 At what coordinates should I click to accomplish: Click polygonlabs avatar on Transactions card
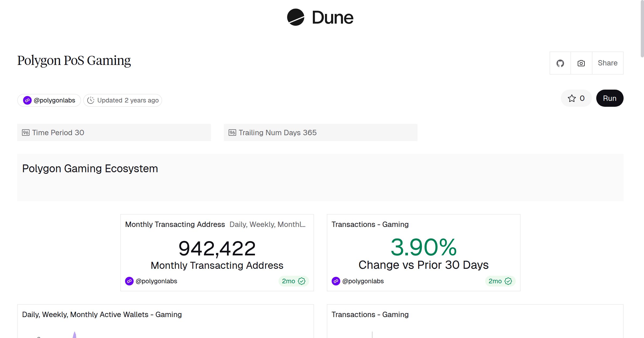coord(336,281)
